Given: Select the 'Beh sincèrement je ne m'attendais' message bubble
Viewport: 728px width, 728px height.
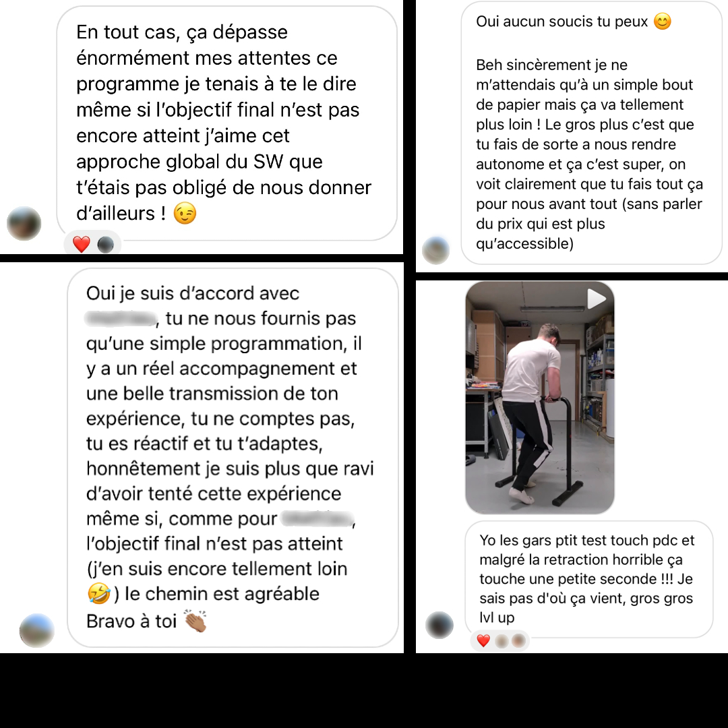Looking at the screenshot, I should click(592, 133).
